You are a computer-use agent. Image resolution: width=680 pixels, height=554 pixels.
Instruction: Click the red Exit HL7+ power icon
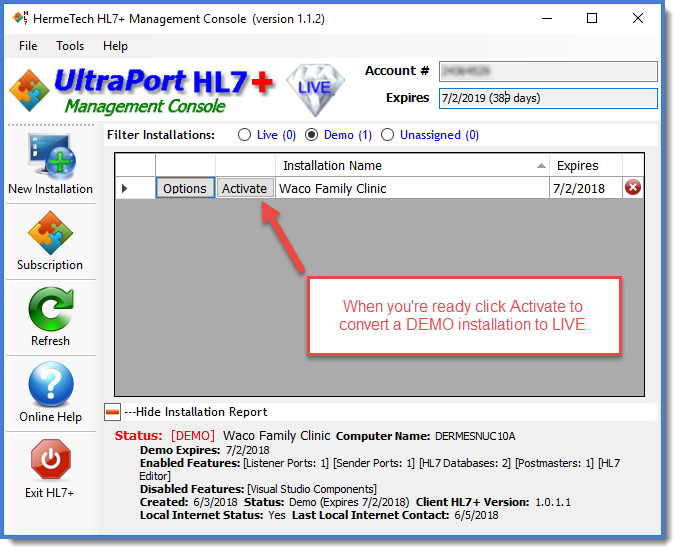pyautogui.click(x=51, y=460)
